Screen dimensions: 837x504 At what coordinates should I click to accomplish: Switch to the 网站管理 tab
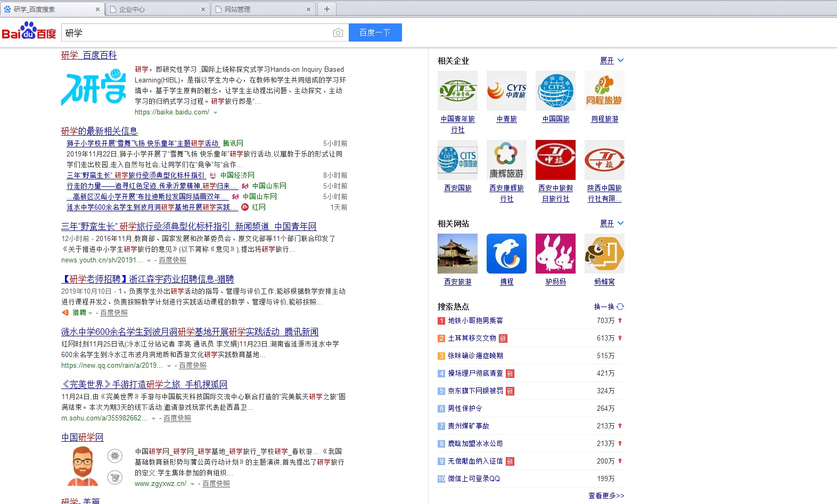[263, 9]
